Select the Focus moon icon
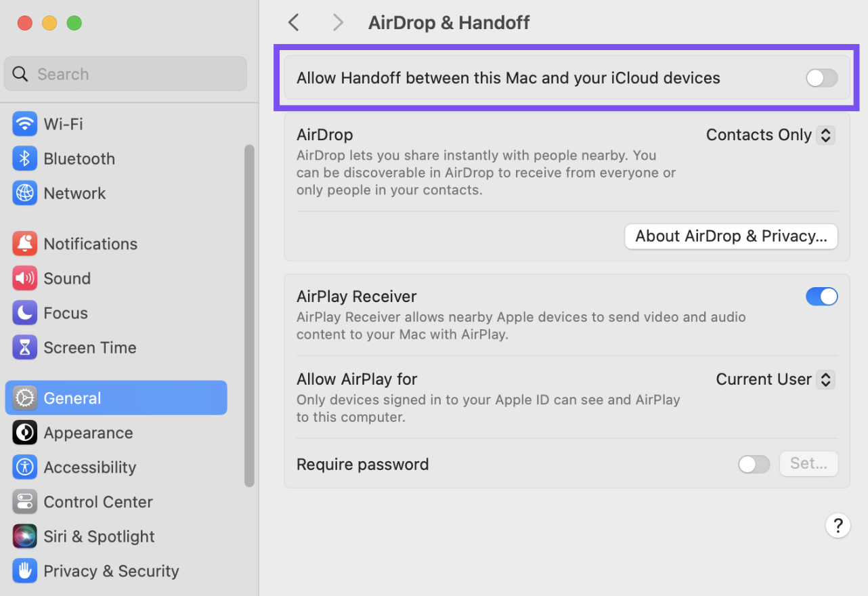The image size is (868, 596). coord(25,313)
